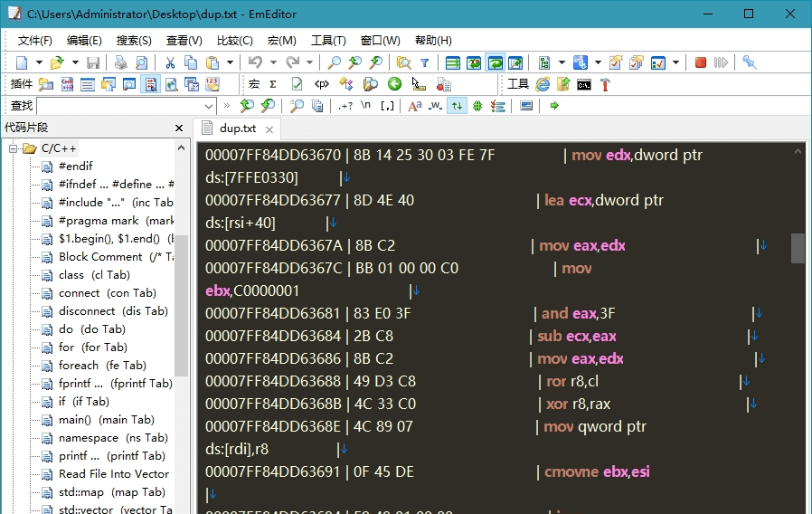Image resolution: width=812 pixels, height=514 pixels.
Task: Open the New file dropdown arrow
Action: (x=37, y=62)
